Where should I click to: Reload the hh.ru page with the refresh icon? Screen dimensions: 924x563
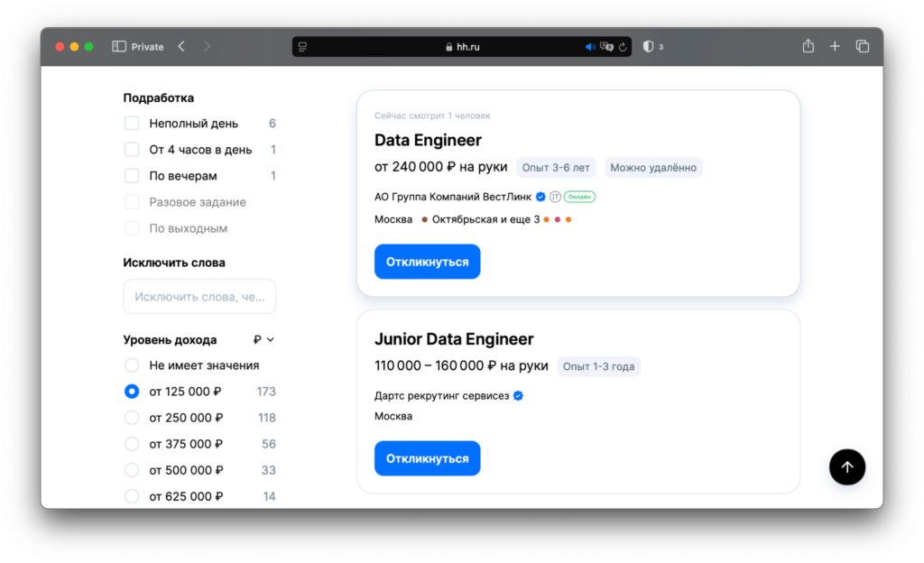click(624, 46)
